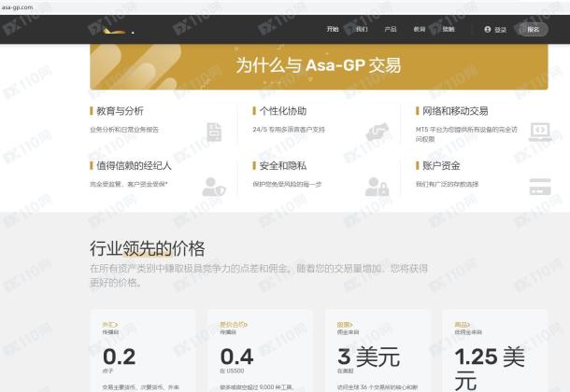Open the fifth nav item right of 教育
This screenshot has width=570, height=392.
point(449,29)
